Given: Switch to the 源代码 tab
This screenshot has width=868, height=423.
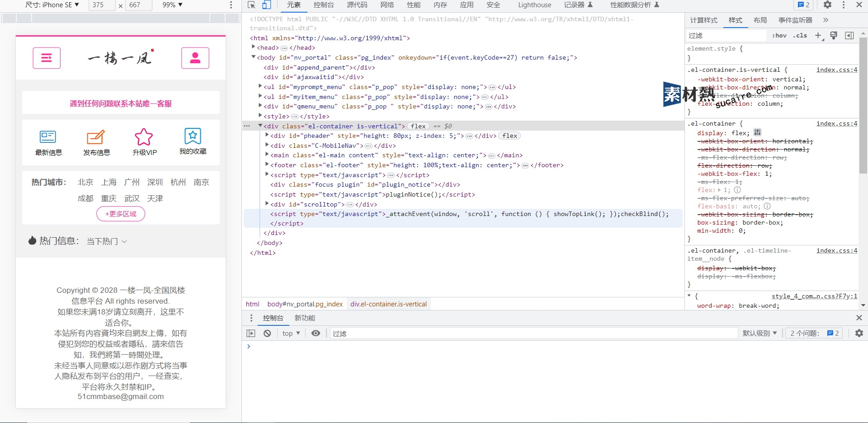Looking at the screenshot, I should tap(357, 5).
